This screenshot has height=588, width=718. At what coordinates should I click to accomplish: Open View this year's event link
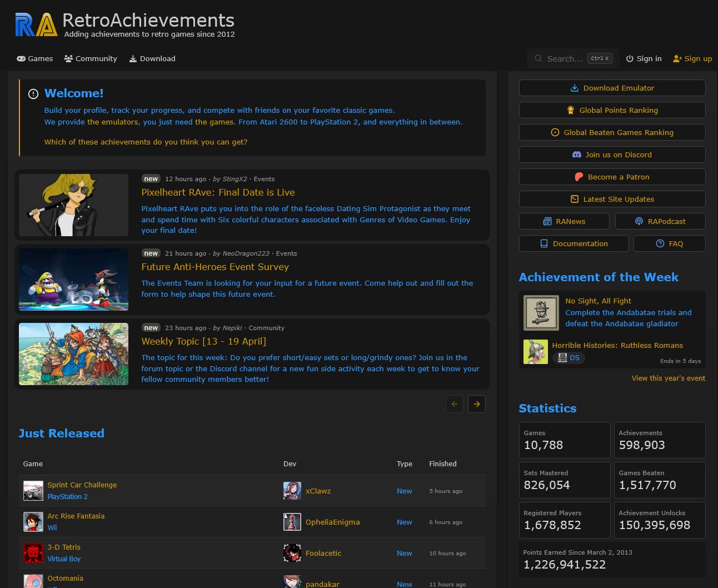(668, 378)
